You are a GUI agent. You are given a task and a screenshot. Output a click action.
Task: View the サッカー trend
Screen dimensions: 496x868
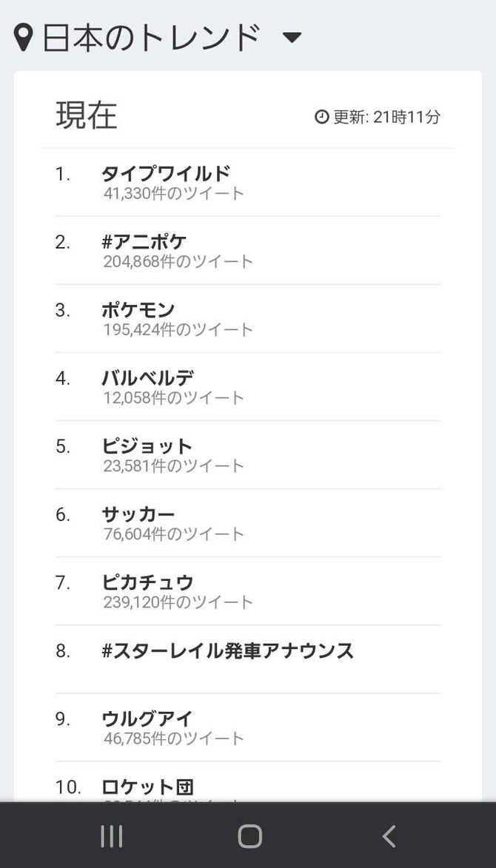point(138,514)
